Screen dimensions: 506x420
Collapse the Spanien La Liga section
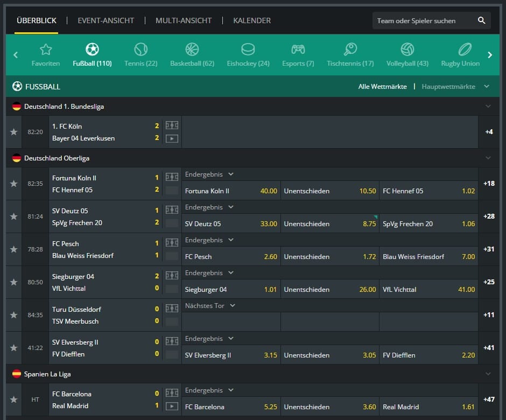click(488, 374)
